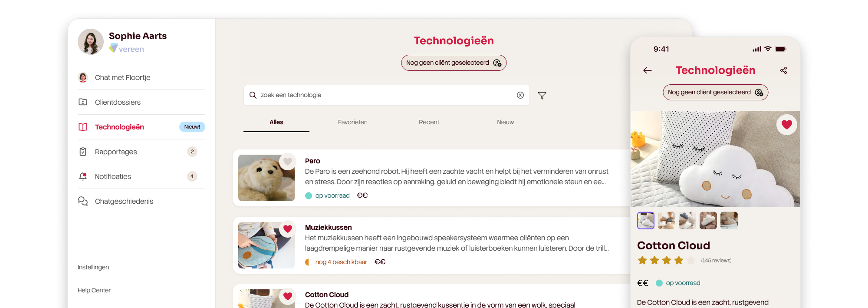Toggle the heart on the Cotton Cloud photo
The height and width of the screenshot is (308, 868).
[x=787, y=125]
